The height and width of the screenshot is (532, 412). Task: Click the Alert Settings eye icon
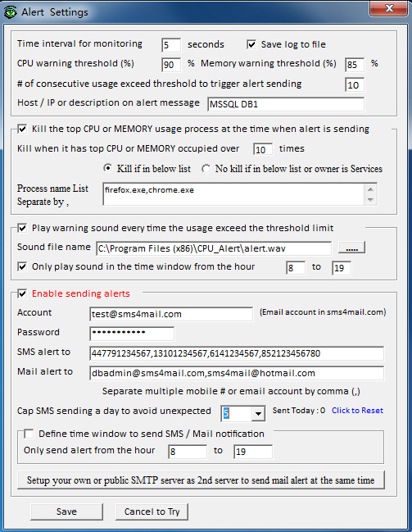point(10,11)
